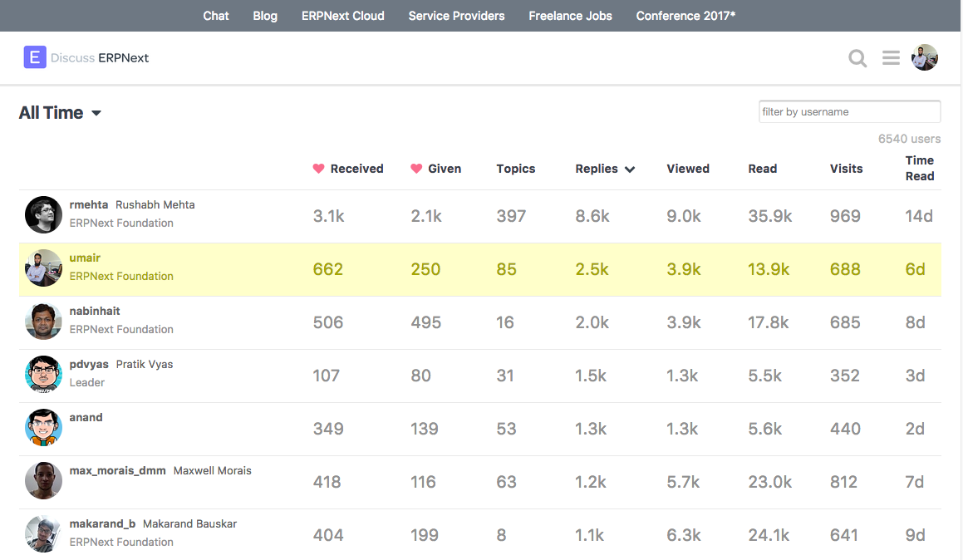
Task: Click pdvyas's 352 Visits value
Action: 844,376
